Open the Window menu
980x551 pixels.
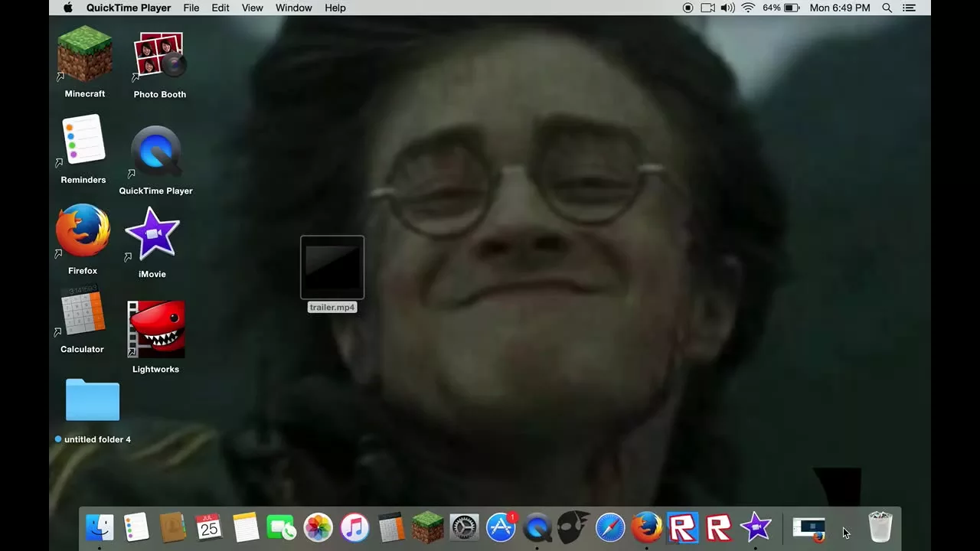pos(294,8)
